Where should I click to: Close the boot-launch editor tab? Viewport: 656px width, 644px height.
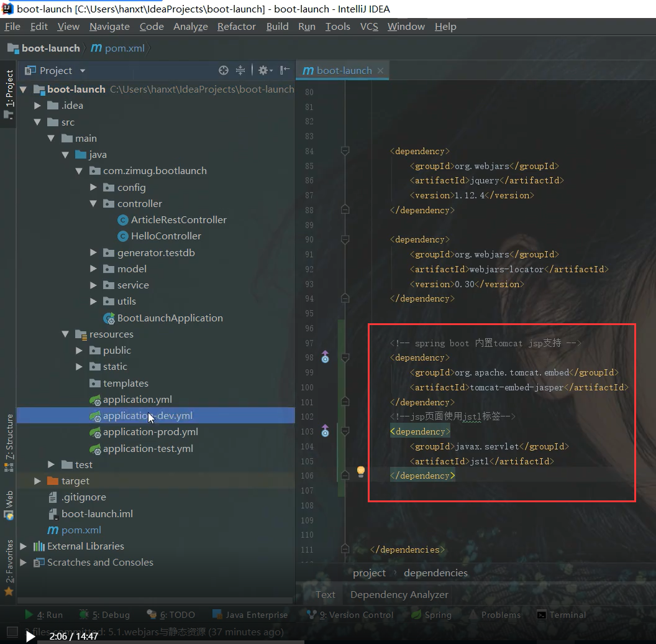point(380,71)
